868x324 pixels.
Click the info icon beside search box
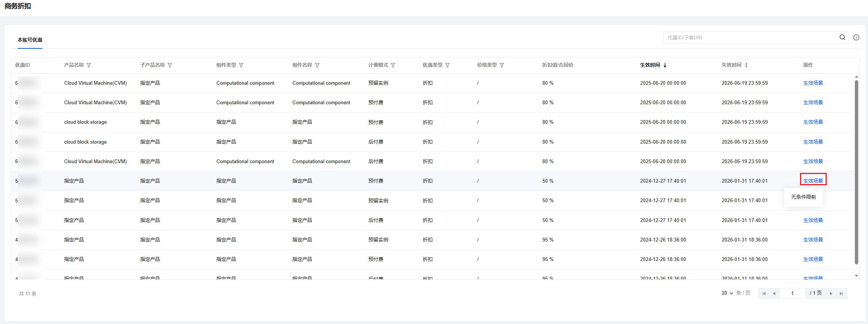(856, 37)
